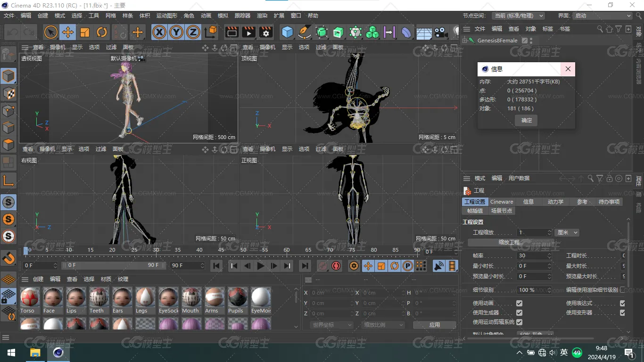Viewport: 644px width, 362px height.
Task: Toggle Y axis lock
Action: (176, 32)
